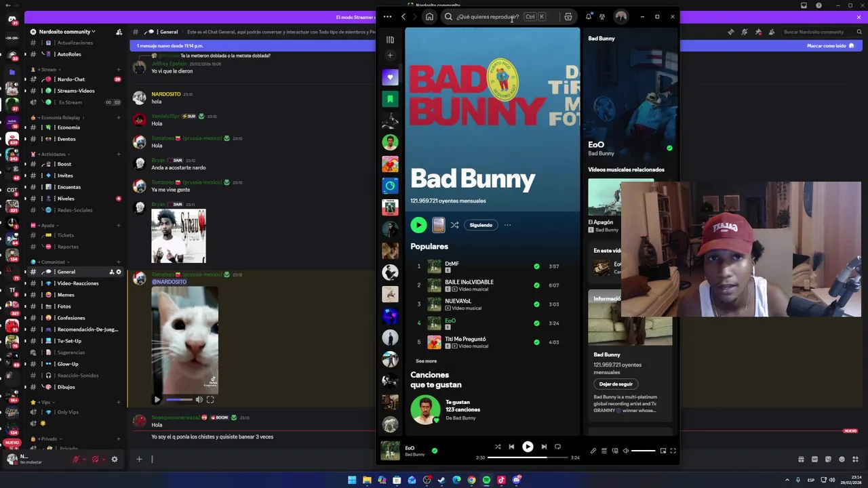Viewport: 868px width, 488px height.
Task: Open Spotify notifications bell
Action: 589,17
